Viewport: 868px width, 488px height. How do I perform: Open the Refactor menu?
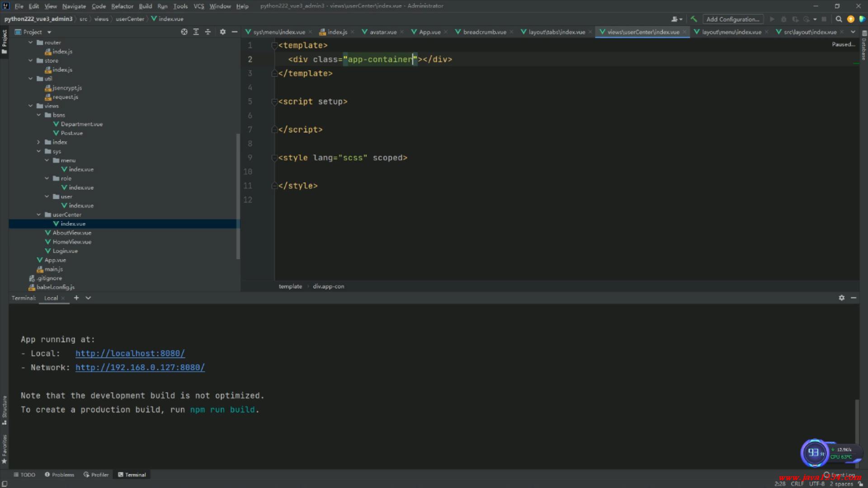click(x=122, y=6)
